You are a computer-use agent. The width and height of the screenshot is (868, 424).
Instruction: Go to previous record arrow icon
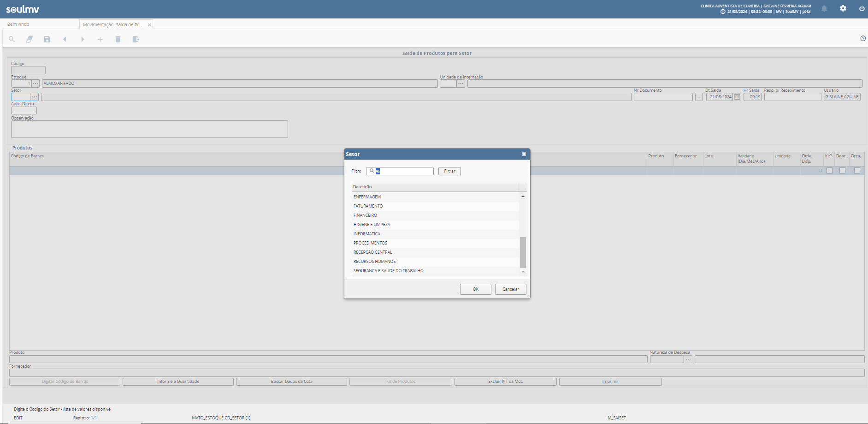click(65, 39)
